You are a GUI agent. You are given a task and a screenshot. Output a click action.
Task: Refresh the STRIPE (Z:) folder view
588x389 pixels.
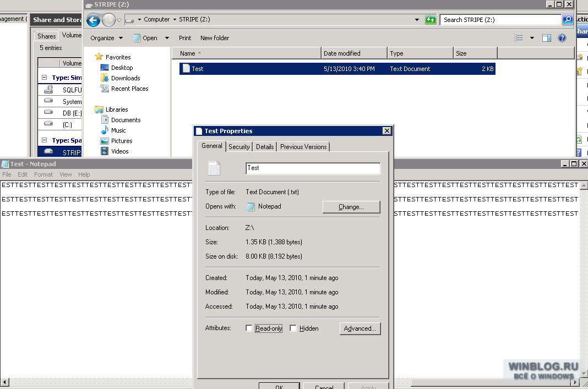click(431, 19)
